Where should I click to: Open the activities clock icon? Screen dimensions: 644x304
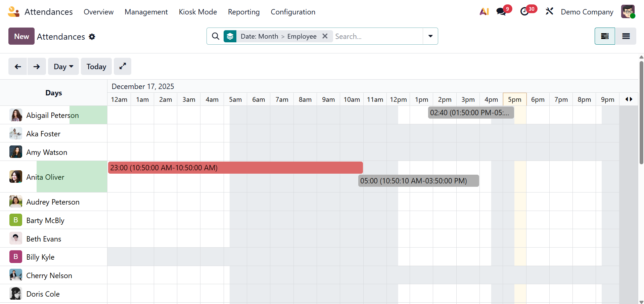click(524, 12)
